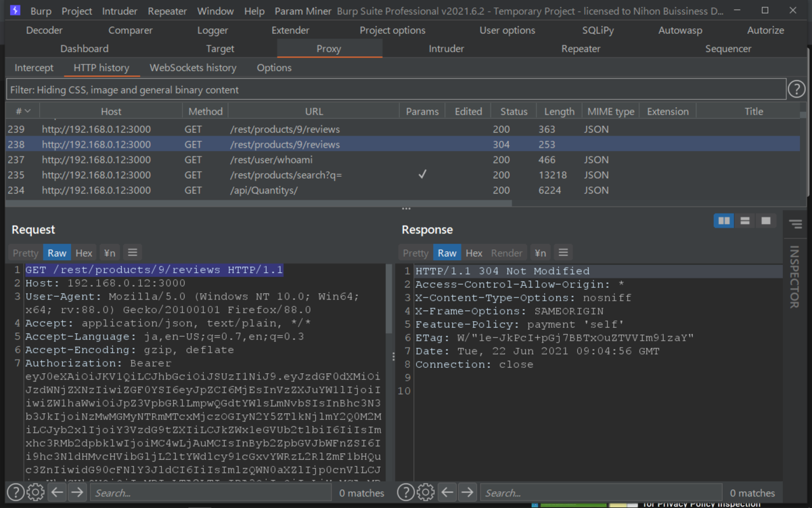Go to previous request search match
This screenshot has height=508, width=812.
57,492
